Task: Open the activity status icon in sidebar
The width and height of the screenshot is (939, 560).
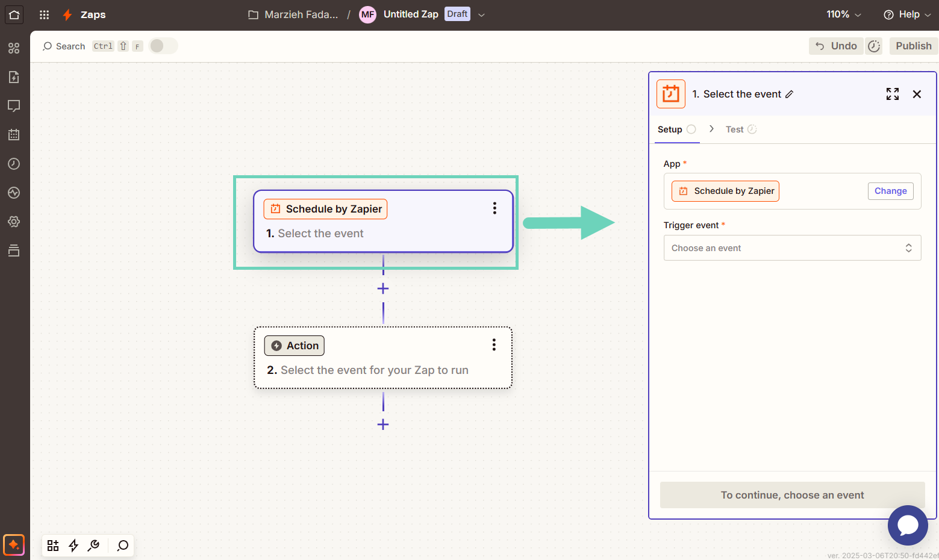Action: 14,193
